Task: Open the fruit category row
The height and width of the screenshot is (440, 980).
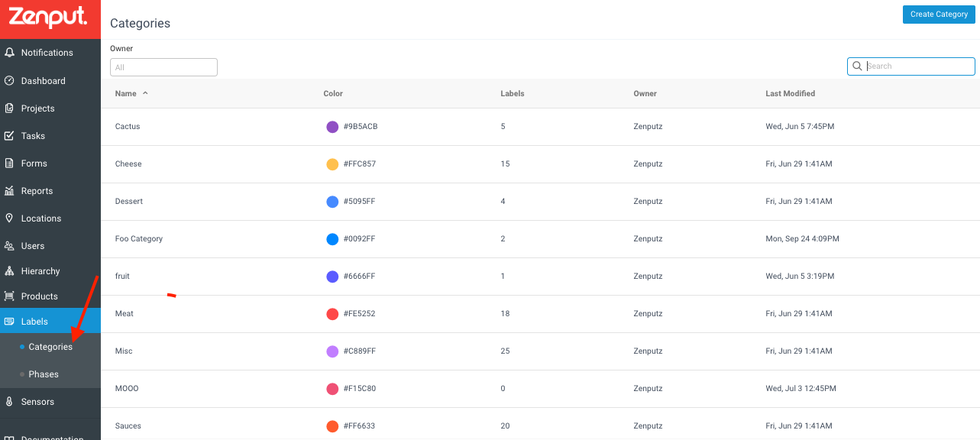Action: click(540, 277)
